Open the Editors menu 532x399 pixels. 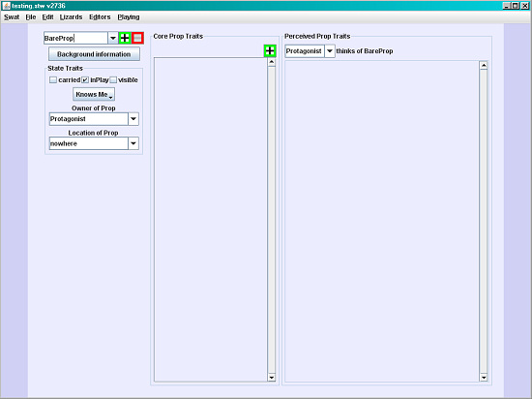point(100,17)
